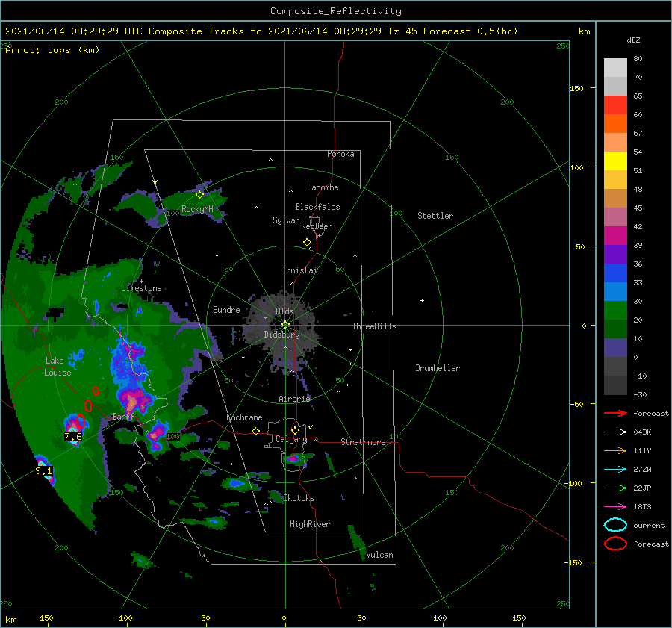672x628 pixels.
Task: Click the 'Tz 45' threshold text in header
Action: pyautogui.click(x=402, y=31)
